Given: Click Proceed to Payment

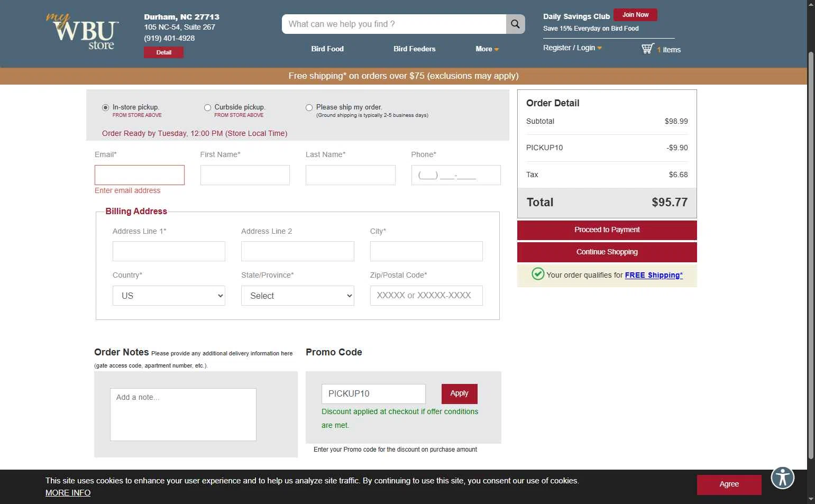Looking at the screenshot, I should coord(607,230).
